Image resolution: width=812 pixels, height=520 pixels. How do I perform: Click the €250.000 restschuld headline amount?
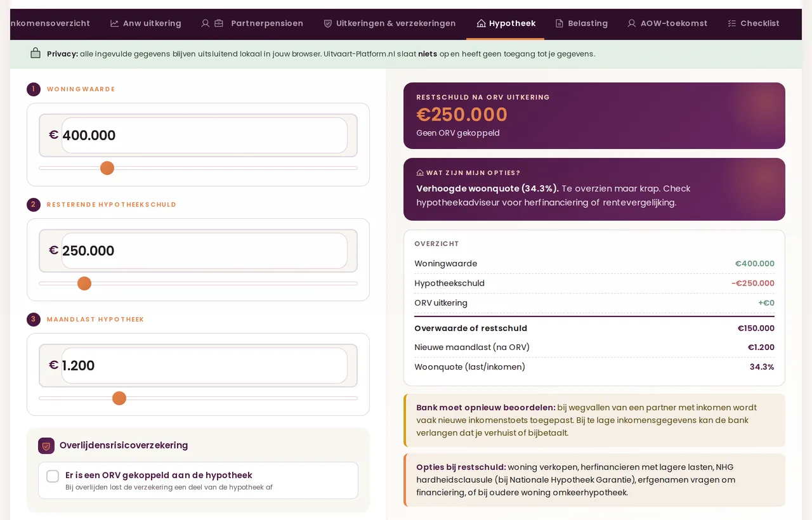coord(462,115)
